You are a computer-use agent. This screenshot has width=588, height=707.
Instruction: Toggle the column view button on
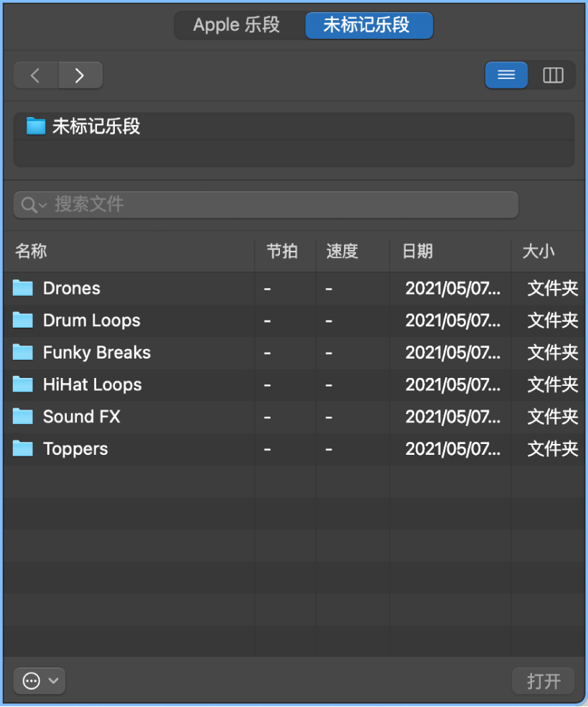(552, 75)
